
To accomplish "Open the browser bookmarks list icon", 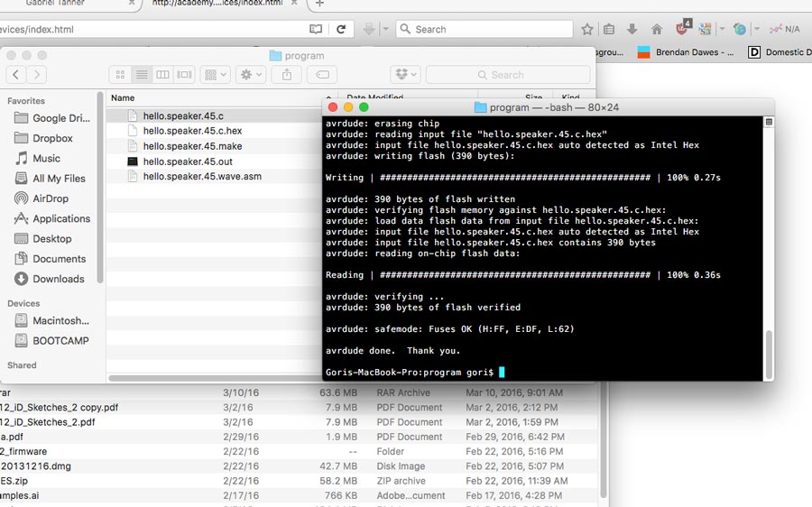I will coord(609,29).
